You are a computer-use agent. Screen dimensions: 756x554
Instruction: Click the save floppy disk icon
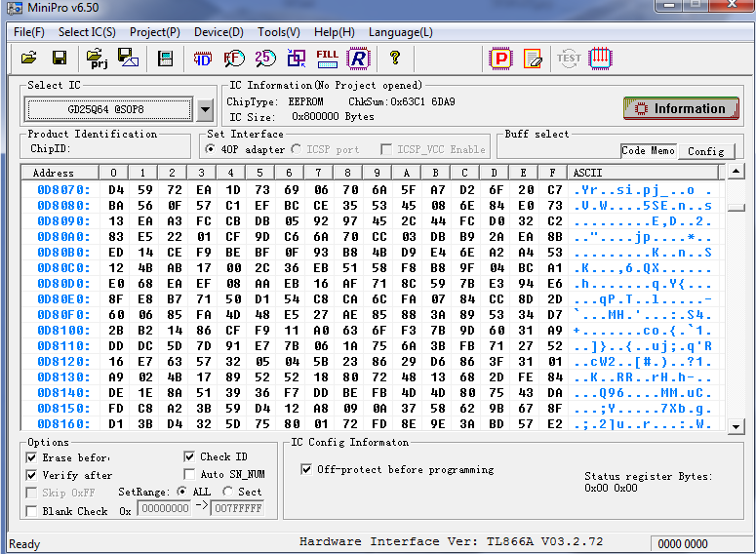point(59,59)
